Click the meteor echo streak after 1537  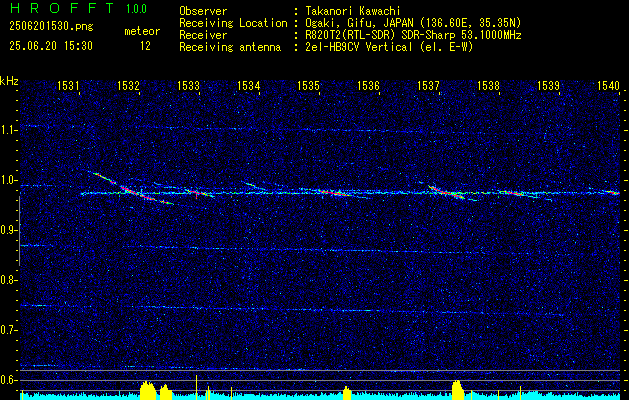[446, 192]
